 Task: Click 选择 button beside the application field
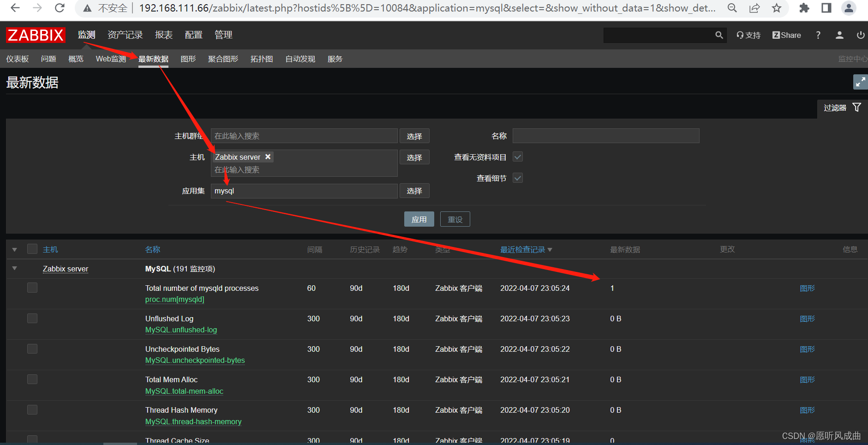(x=414, y=191)
